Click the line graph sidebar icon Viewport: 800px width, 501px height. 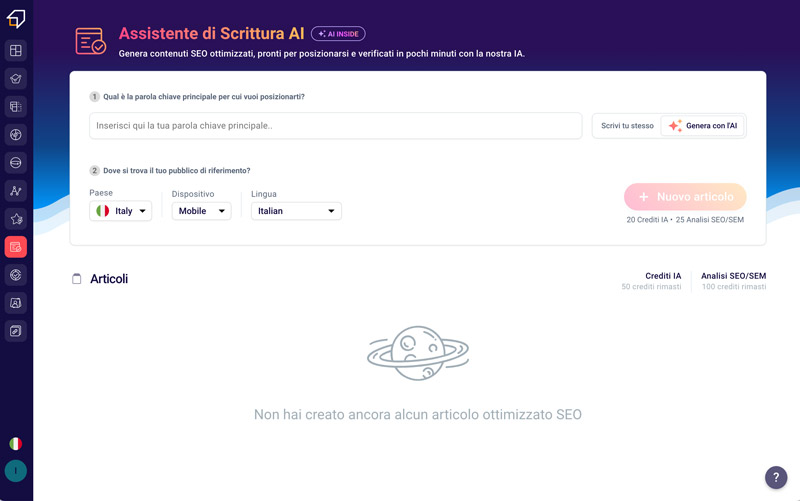(16, 191)
